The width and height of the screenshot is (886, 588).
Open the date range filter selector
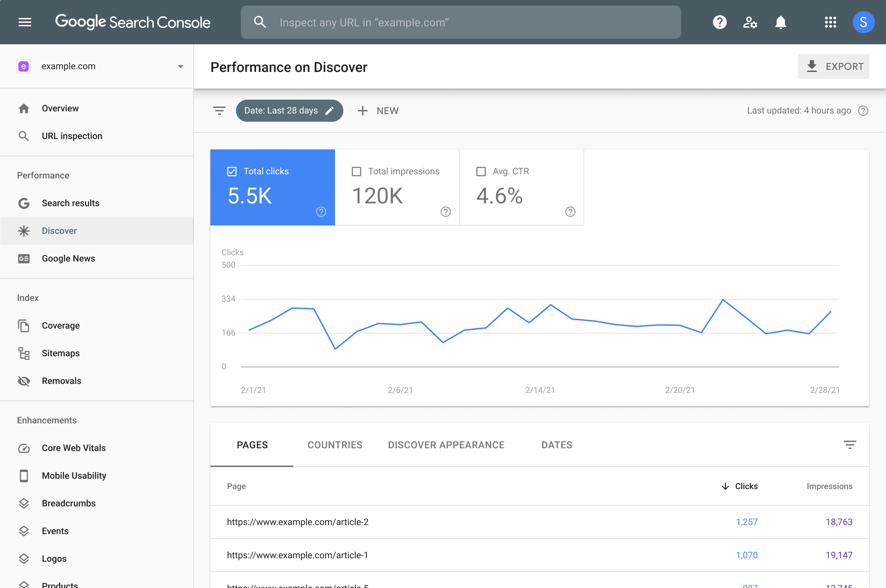[x=289, y=110]
